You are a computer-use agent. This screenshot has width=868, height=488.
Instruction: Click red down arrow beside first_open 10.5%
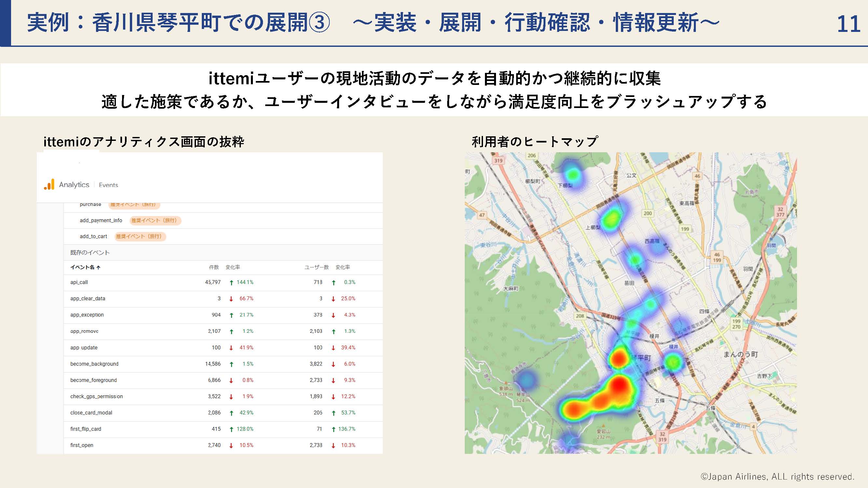pyautogui.click(x=231, y=446)
